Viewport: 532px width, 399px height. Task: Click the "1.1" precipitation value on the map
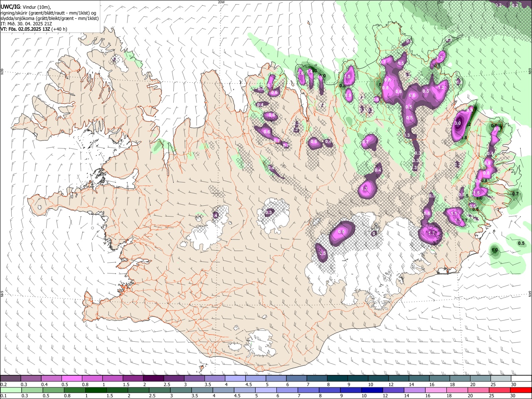454,213
